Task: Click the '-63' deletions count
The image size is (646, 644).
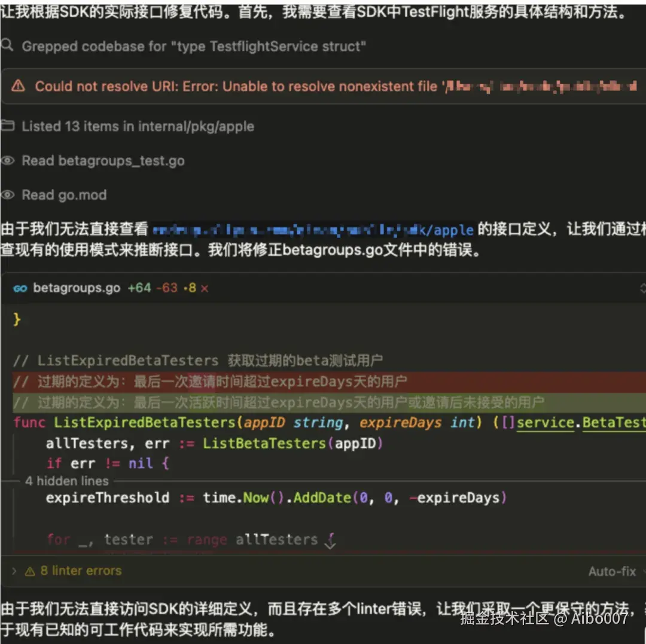Action: 167,288
